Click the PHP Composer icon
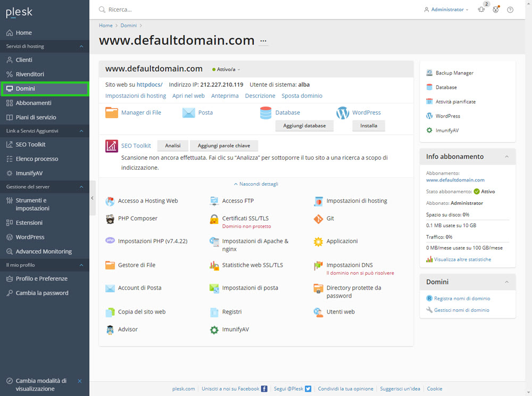This screenshot has width=532, height=396. coord(110,219)
